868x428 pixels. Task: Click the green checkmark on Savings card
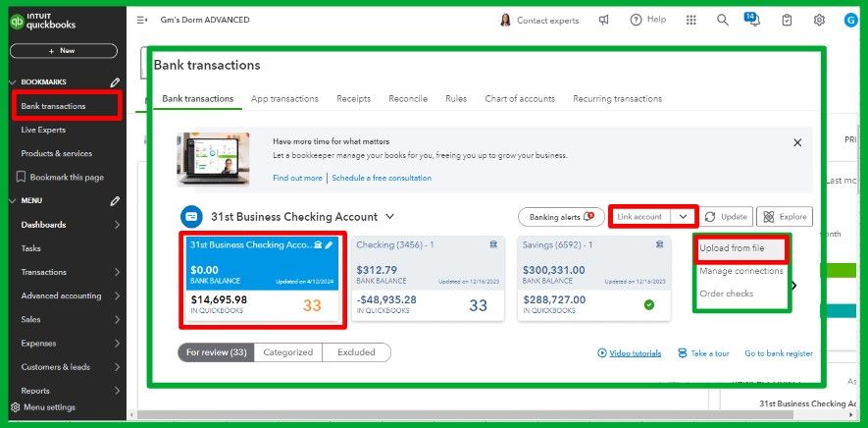(x=648, y=304)
